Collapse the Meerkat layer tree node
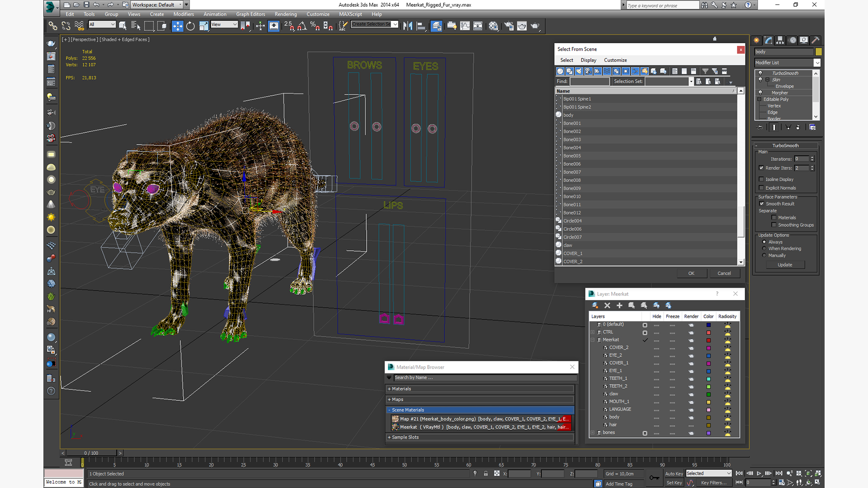Viewport: 868px width, 488px height. (x=593, y=340)
